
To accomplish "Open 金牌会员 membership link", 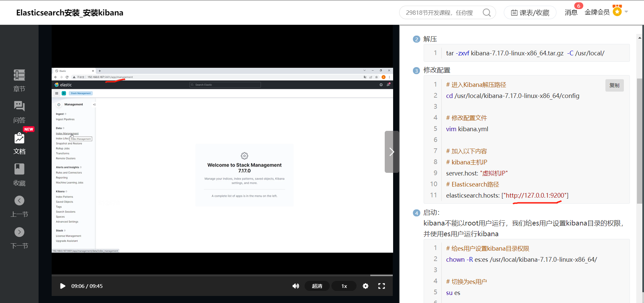I will (x=597, y=12).
